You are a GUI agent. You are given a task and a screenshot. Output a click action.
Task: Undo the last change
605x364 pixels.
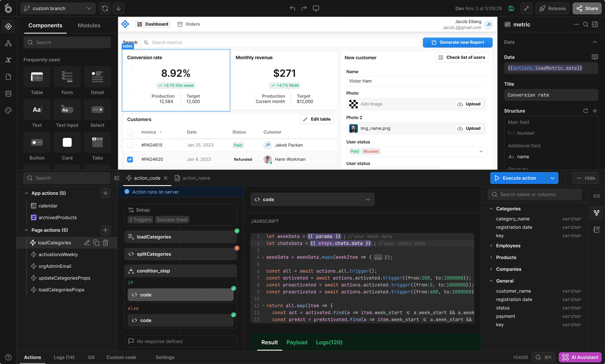coord(292,8)
